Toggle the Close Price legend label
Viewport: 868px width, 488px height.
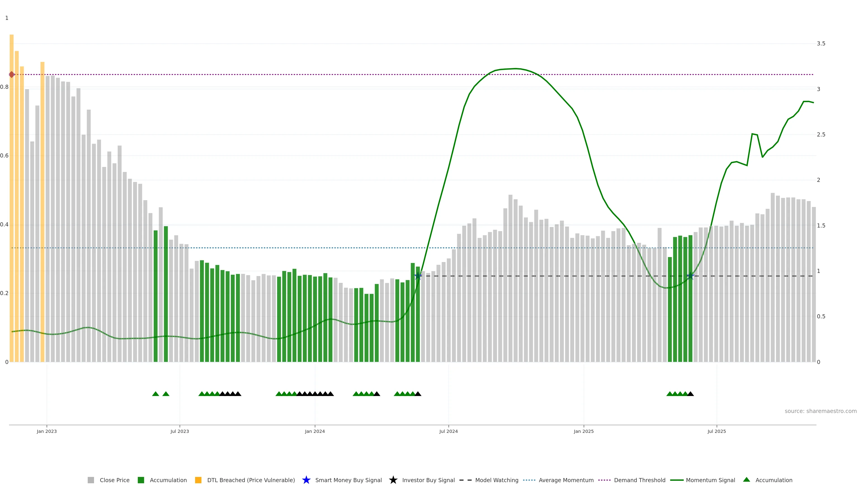click(x=115, y=480)
